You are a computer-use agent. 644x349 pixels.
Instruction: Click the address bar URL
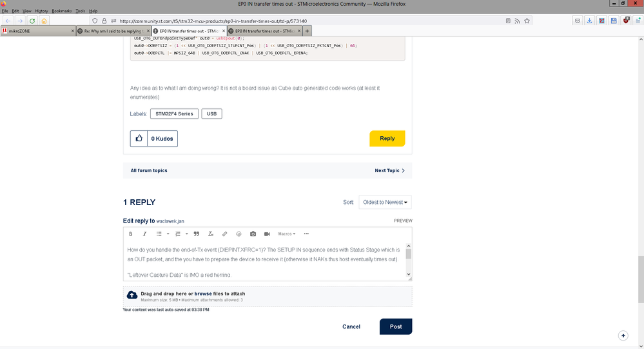coord(213,21)
